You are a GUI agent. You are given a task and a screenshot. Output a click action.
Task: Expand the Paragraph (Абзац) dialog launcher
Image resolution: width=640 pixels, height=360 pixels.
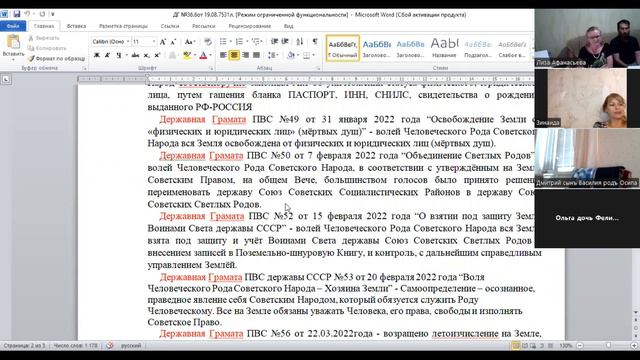pyautogui.click(x=318, y=68)
